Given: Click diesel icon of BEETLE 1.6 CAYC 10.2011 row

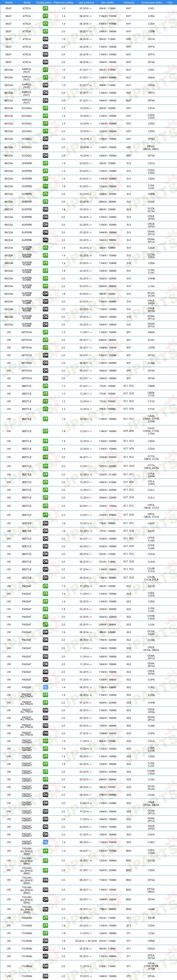Looking at the screenshot, I should click(x=45, y=524).
